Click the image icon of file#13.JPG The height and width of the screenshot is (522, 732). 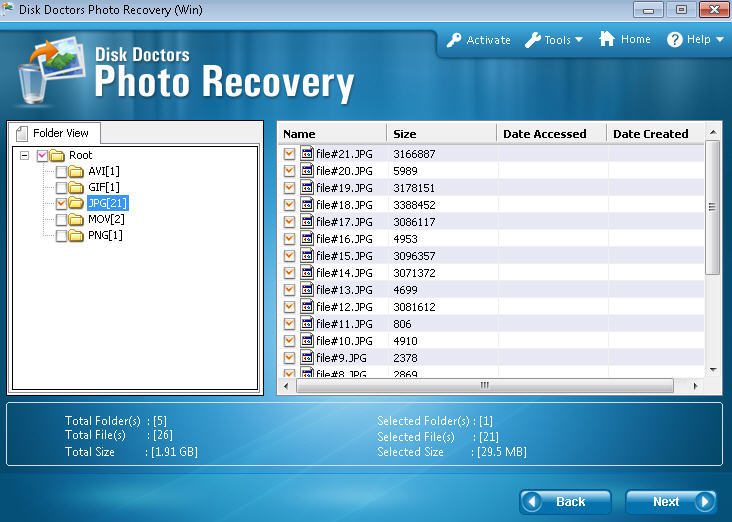(307, 289)
